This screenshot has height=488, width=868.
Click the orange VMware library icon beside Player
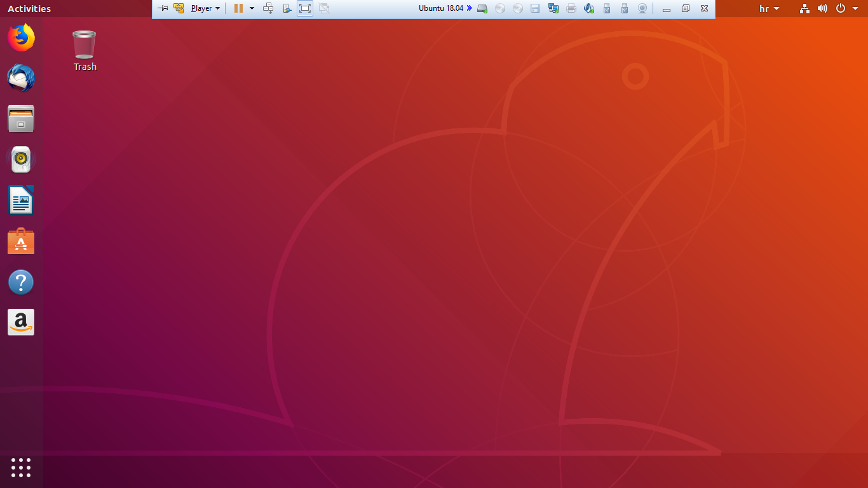[x=179, y=8]
